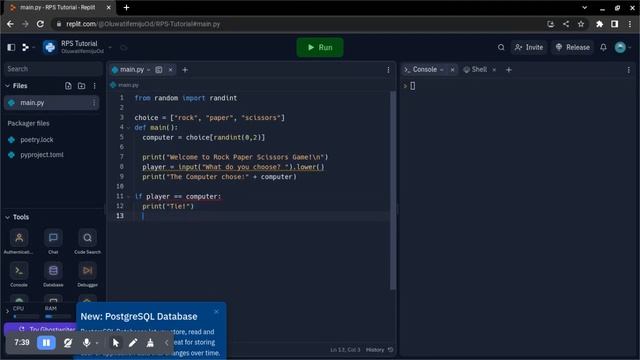Click the Release button
640x360 pixels.
[x=572, y=47]
